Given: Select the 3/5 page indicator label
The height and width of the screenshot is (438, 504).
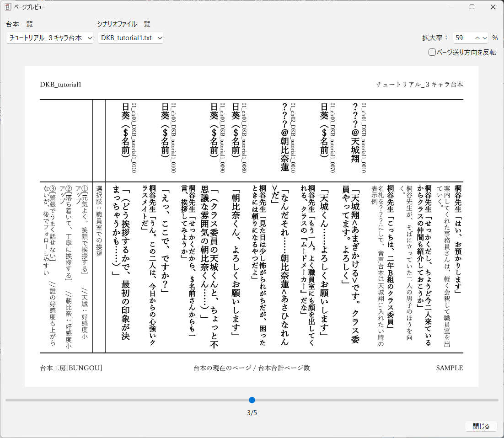Looking at the screenshot, I should (252, 412).
